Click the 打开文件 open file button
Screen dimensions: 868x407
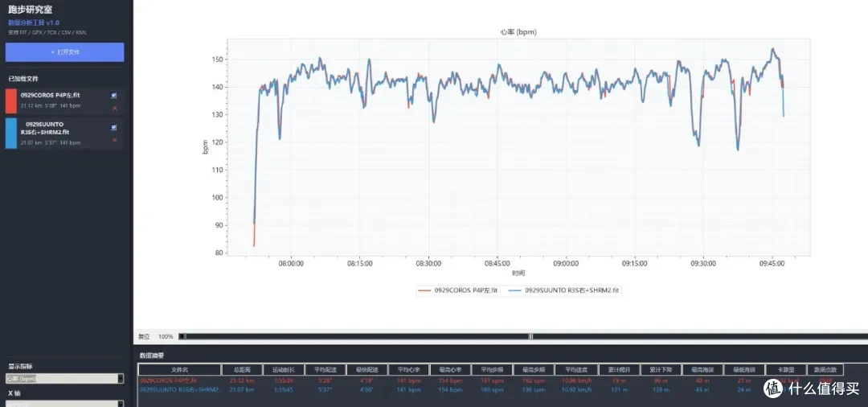65,52
